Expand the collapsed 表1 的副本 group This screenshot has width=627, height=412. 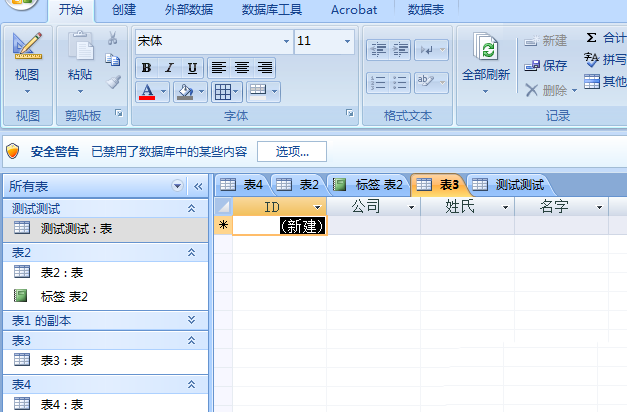point(191,320)
